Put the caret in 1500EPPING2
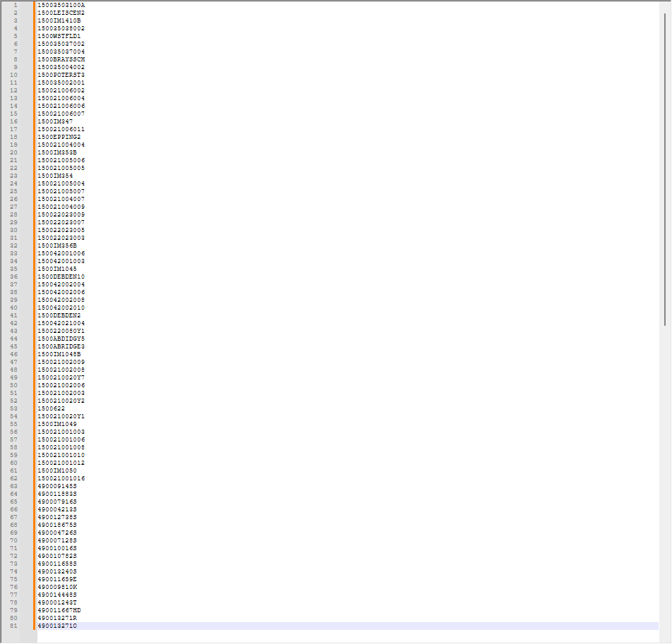The width and height of the screenshot is (672, 644). 59,137
